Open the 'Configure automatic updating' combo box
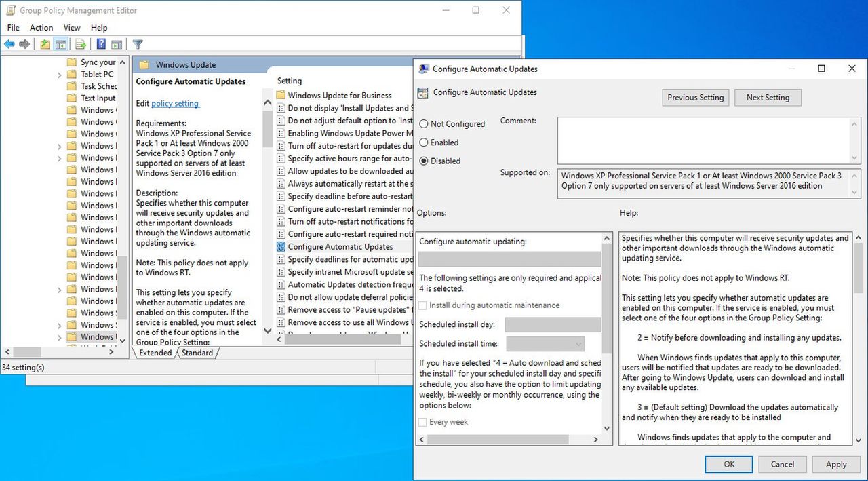Viewport: 868px width, 481px height. (x=509, y=258)
